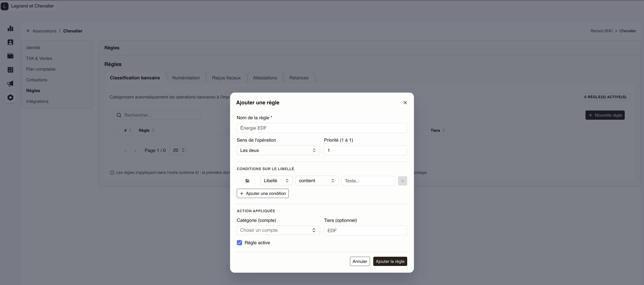Click the Ajouter la règle button
The width and height of the screenshot is (644, 285).
click(x=390, y=262)
